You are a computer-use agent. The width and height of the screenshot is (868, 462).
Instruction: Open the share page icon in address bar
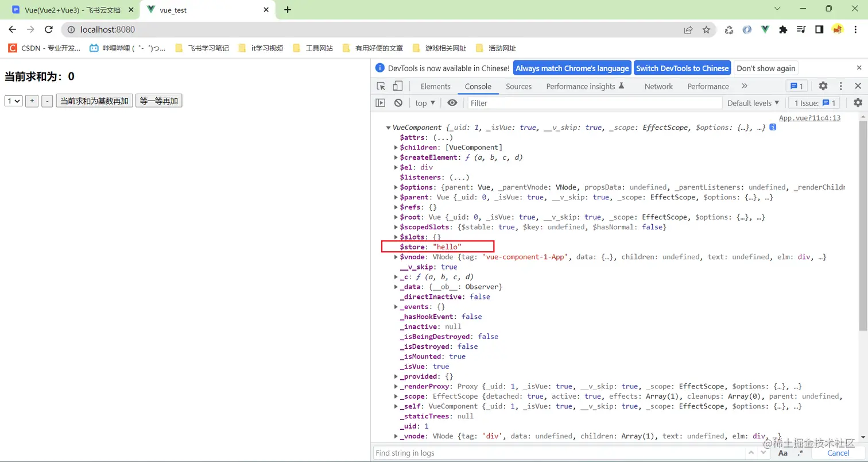coord(688,30)
